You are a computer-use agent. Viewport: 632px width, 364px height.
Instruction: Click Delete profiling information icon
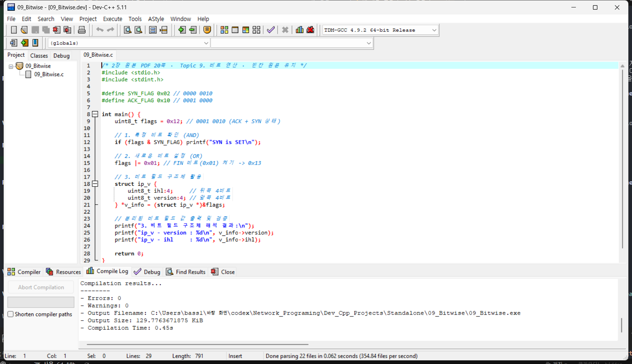[310, 30]
